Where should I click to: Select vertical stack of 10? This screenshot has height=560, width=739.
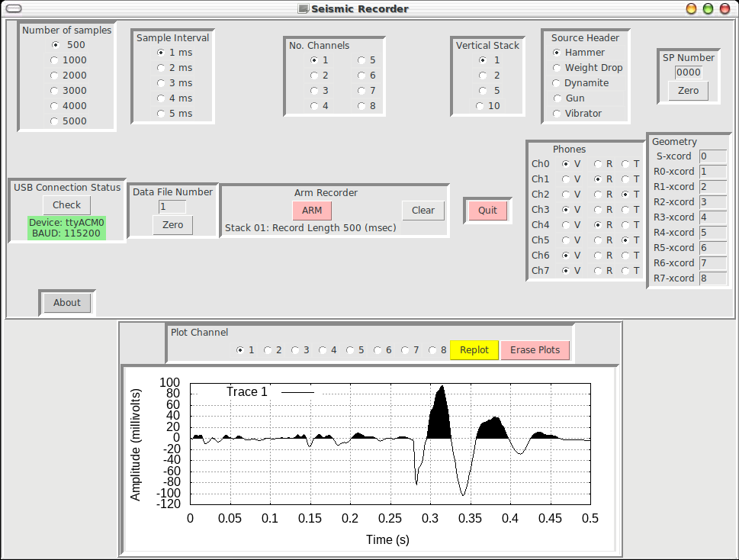click(481, 105)
